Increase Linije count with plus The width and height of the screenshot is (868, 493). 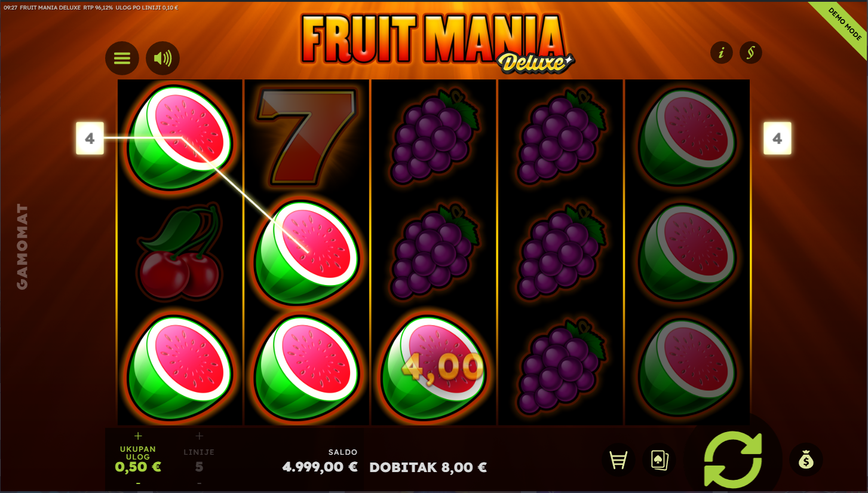point(200,436)
